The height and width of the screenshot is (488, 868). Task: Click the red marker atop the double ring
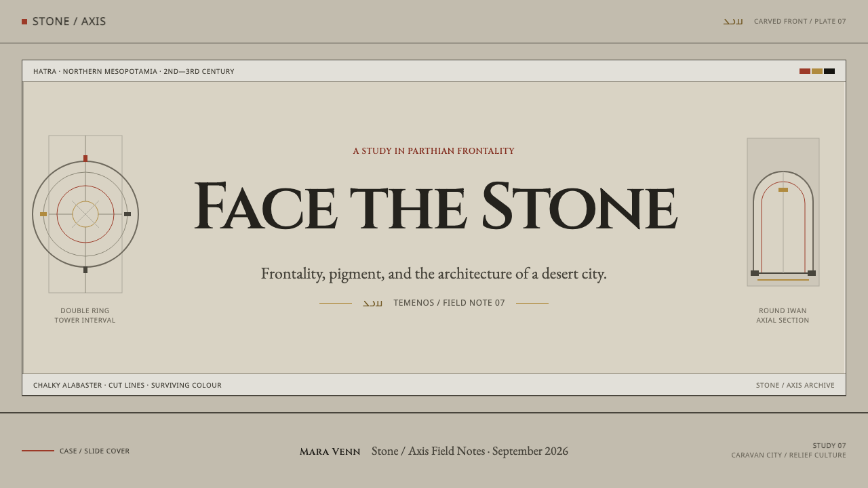click(x=85, y=159)
